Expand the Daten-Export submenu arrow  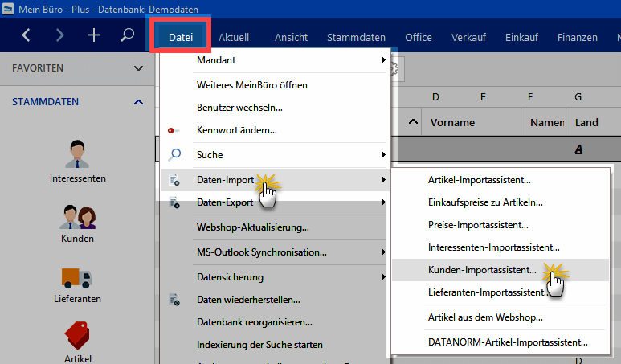[383, 202]
